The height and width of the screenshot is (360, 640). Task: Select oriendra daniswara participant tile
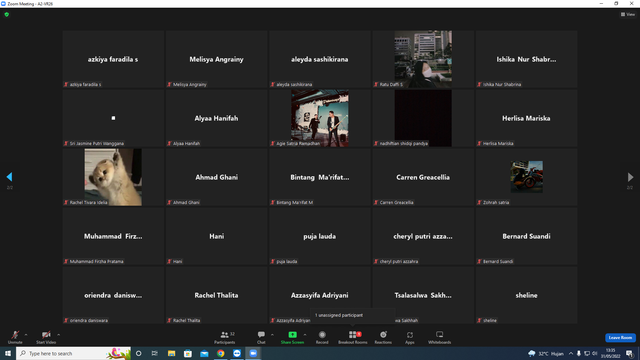pos(113,295)
